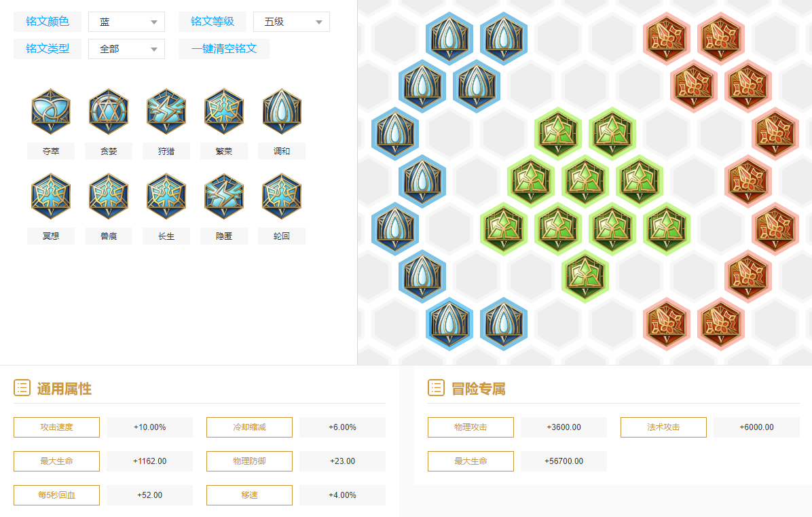Click the 攻击速度 attribute box

click(56, 427)
